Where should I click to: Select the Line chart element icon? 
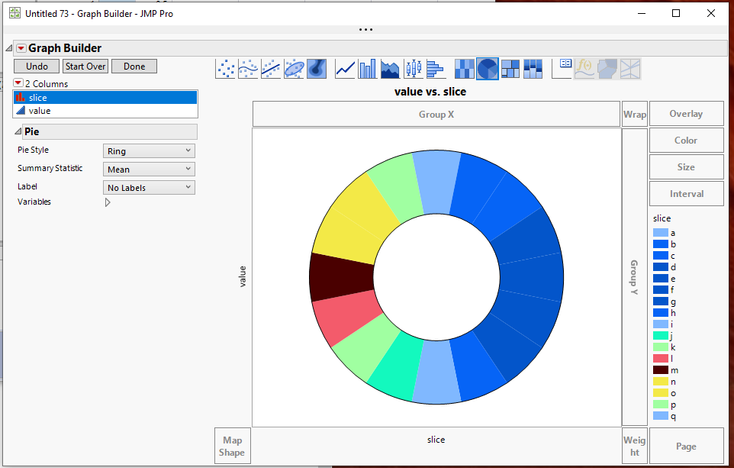345,69
